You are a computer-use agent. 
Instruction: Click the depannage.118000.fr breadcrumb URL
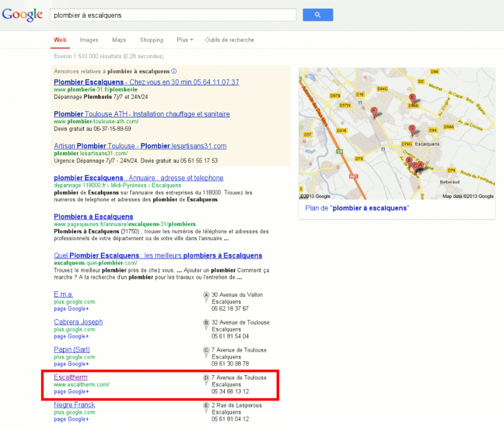point(117,185)
